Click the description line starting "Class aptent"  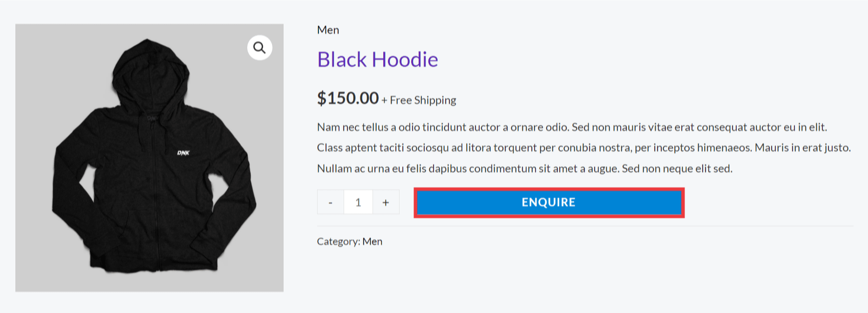[x=583, y=148]
